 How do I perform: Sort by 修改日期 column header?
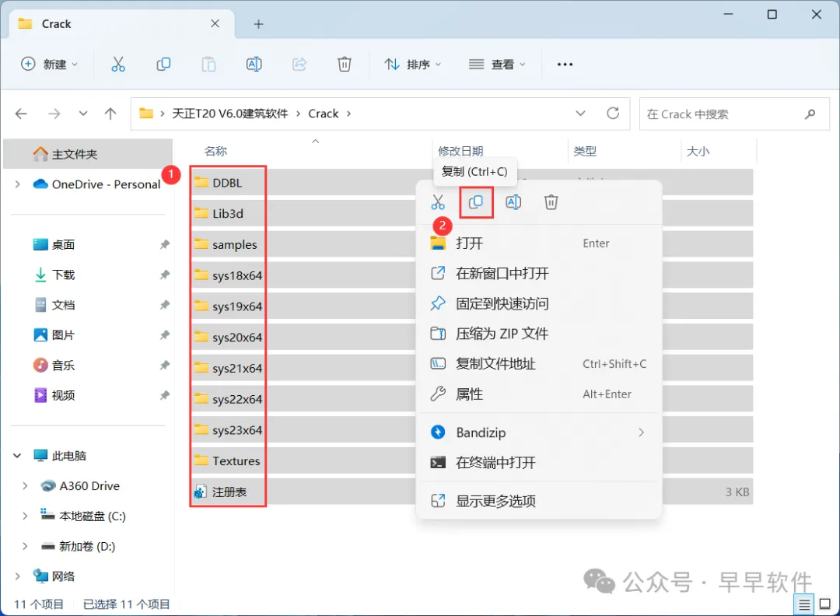[x=460, y=151]
